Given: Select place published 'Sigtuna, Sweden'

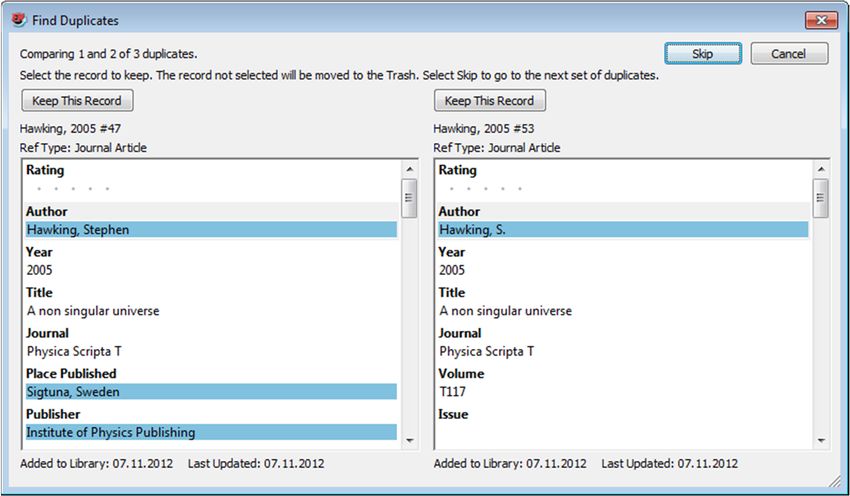Looking at the screenshot, I should (211, 392).
